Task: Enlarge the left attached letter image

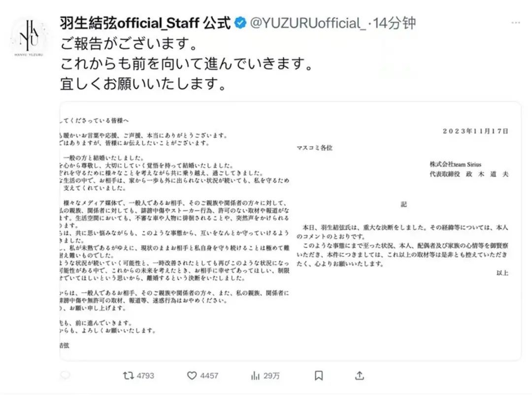Action: pos(175,231)
